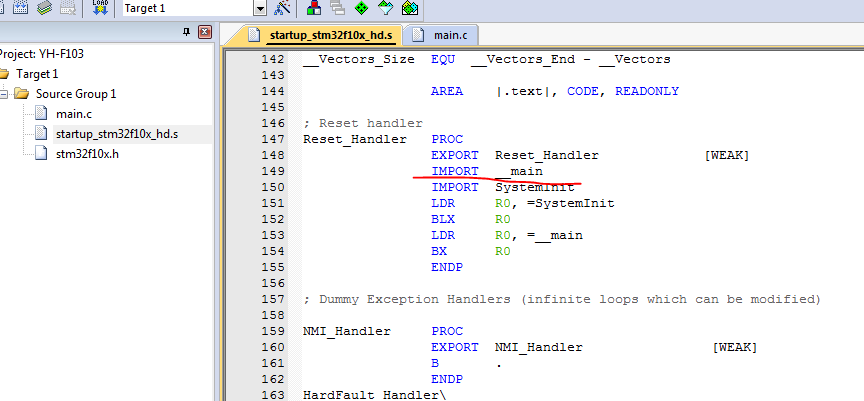Screen dimensions: 864x401
Task: Click '=__main' on line 153
Action: pos(554,235)
